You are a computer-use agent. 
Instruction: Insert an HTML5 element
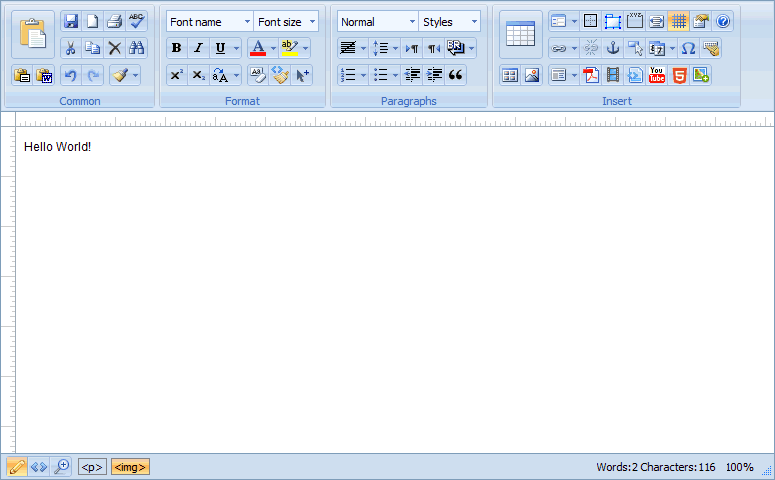(x=679, y=75)
